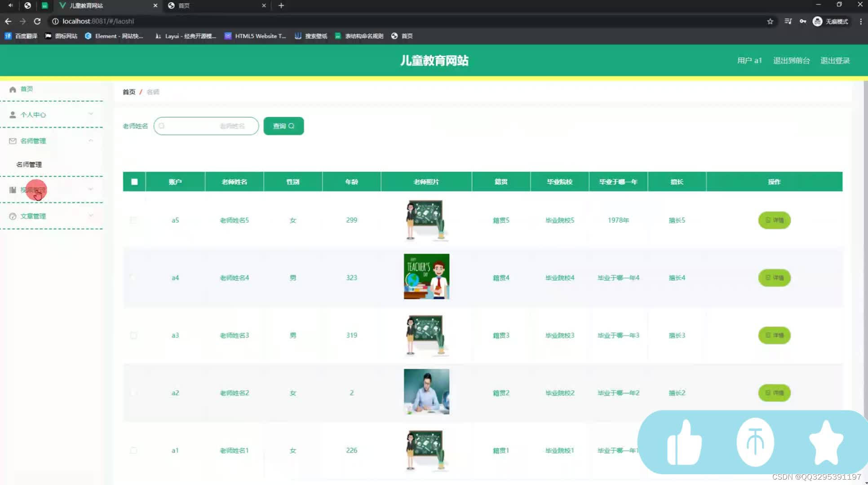
Task: Check the row a3 checkbox
Action: pos(133,335)
